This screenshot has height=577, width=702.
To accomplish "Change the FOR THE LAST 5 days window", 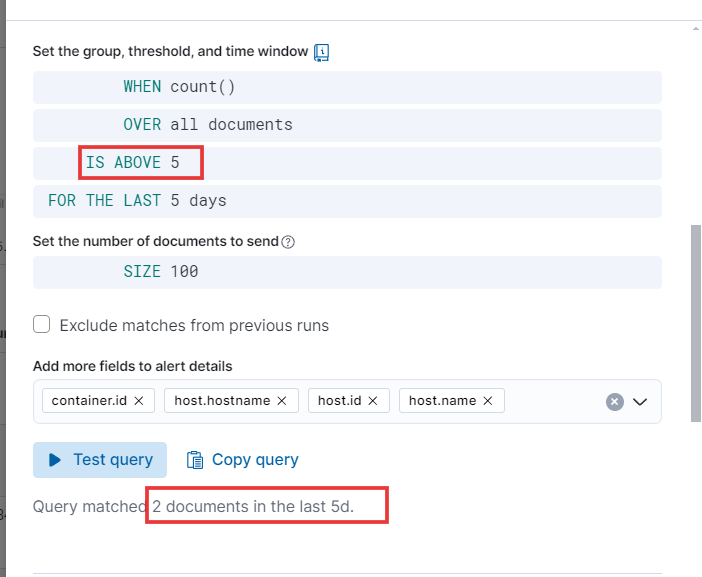I will [137, 201].
